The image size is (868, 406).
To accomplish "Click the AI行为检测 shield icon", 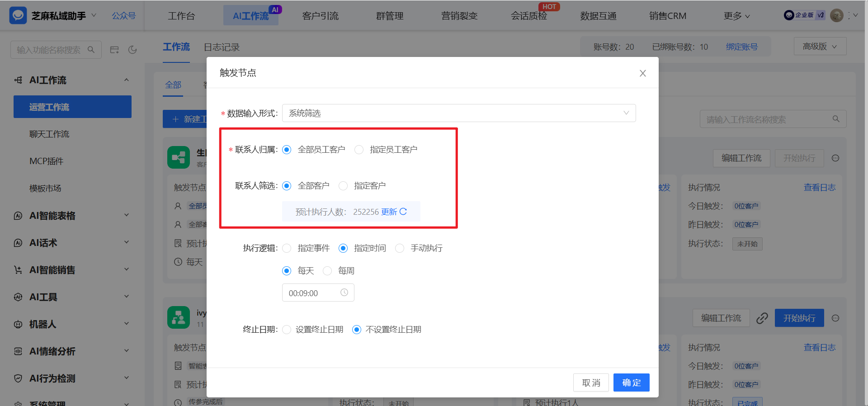I will point(18,378).
